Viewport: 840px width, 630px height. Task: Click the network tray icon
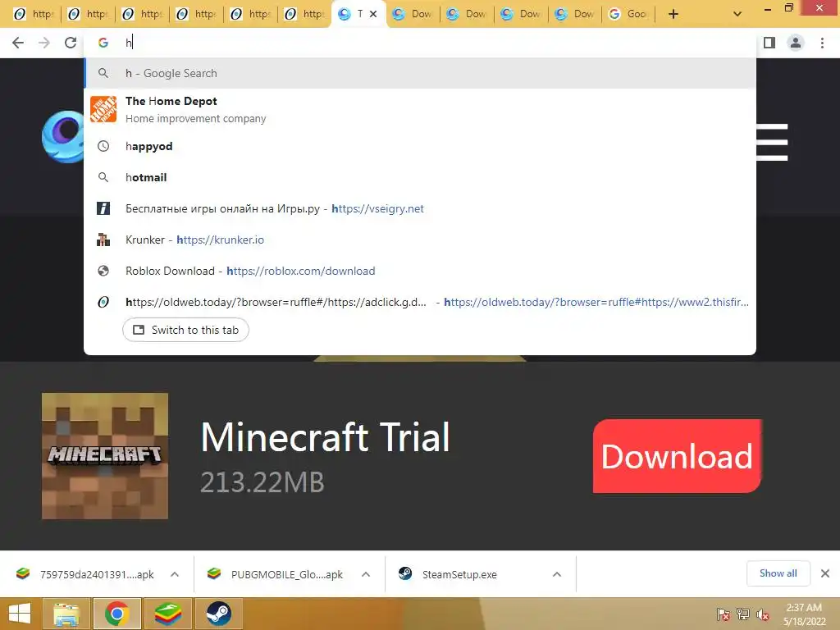[x=743, y=614]
